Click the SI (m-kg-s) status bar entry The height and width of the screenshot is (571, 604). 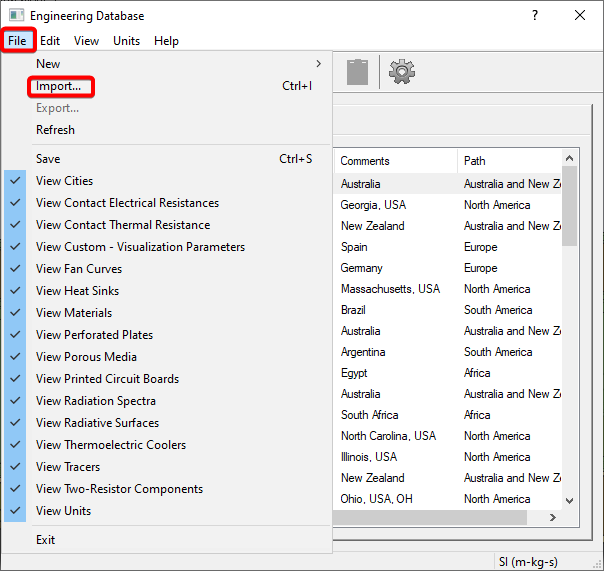(x=528, y=562)
